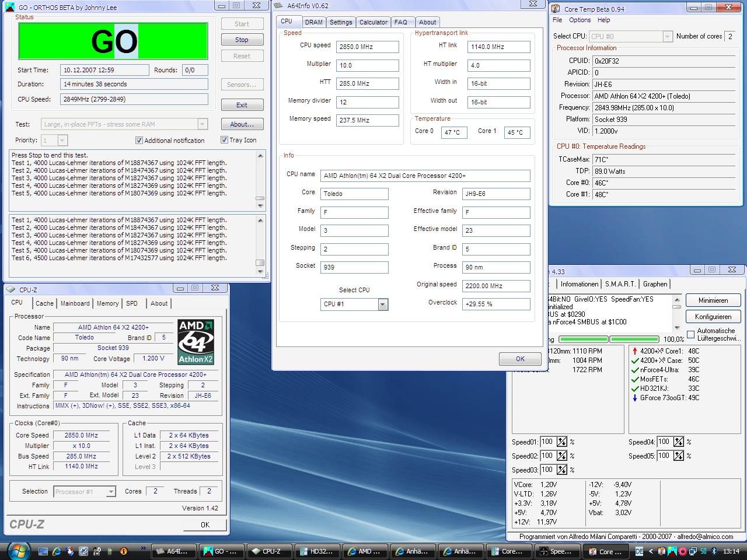
Task: Open the Mainboard tab in CPU-Z
Action: (75, 303)
